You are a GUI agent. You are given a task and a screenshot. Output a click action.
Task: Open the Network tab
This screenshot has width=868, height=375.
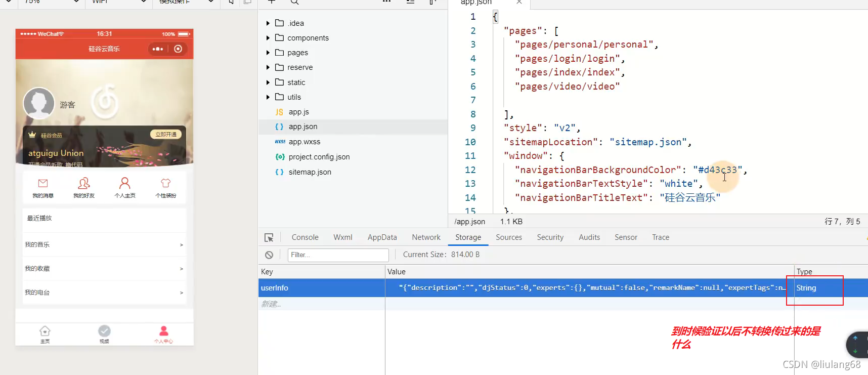point(426,237)
